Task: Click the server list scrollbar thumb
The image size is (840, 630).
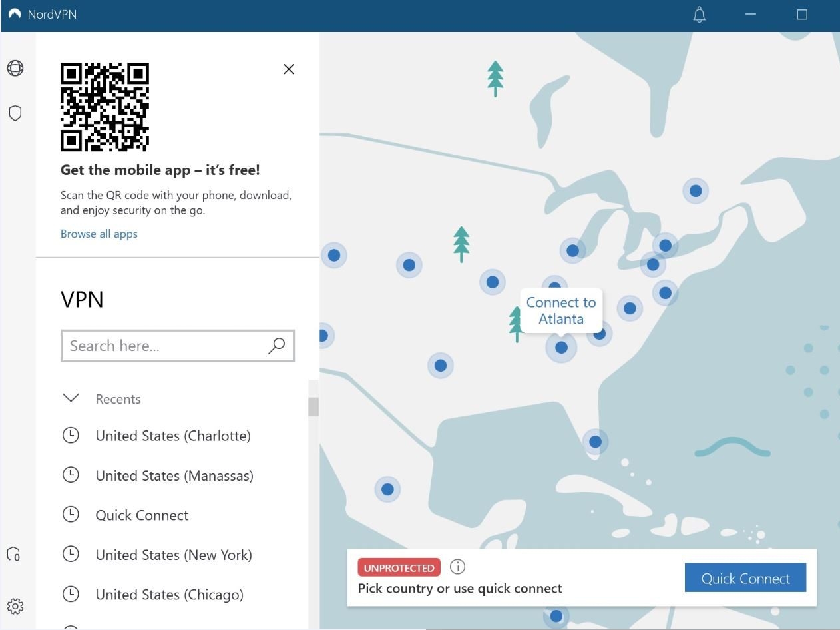Action: pos(313,406)
